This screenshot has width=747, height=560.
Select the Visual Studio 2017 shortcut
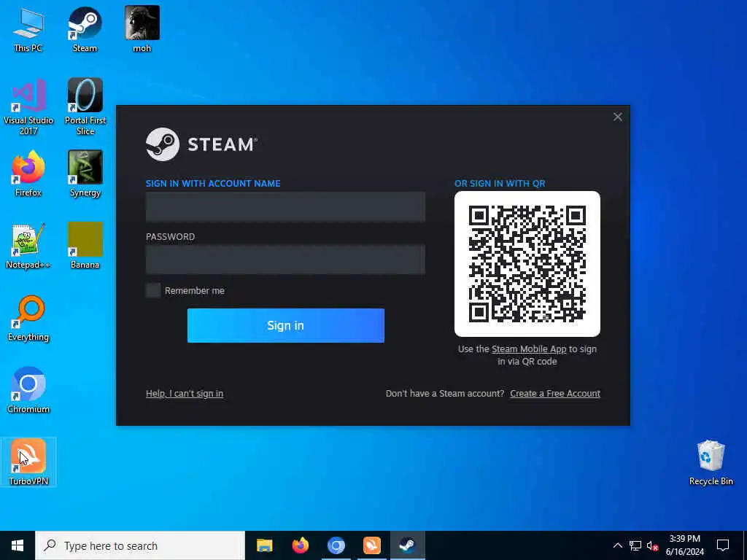[x=28, y=107]
